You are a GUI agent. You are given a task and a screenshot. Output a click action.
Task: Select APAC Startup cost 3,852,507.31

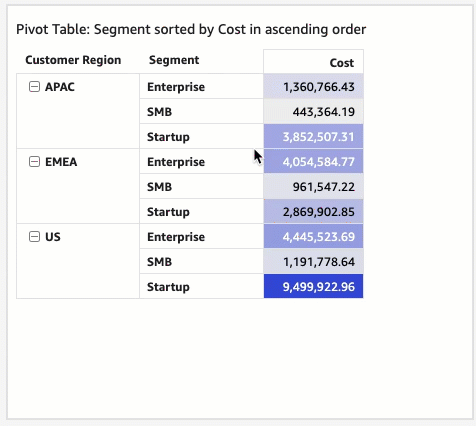[x=313, y=137]
